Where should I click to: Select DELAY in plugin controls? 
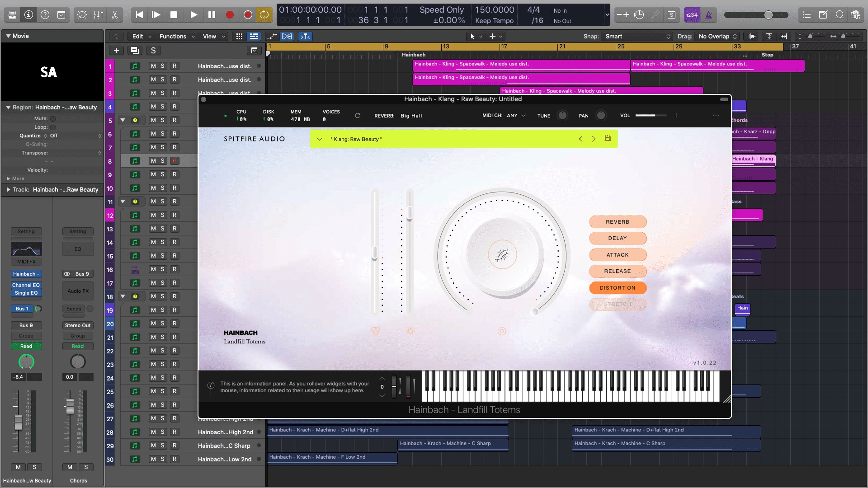coord(618,238)
